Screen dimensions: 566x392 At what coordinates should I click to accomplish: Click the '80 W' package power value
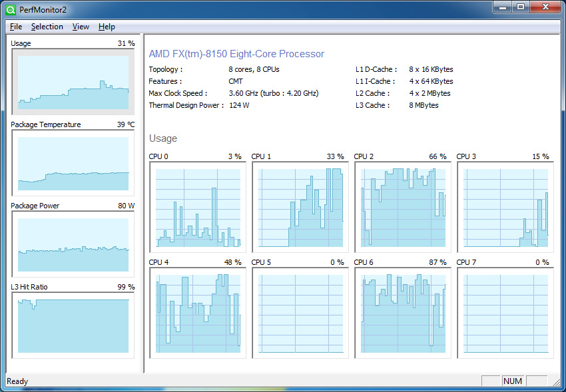point(126,206)
